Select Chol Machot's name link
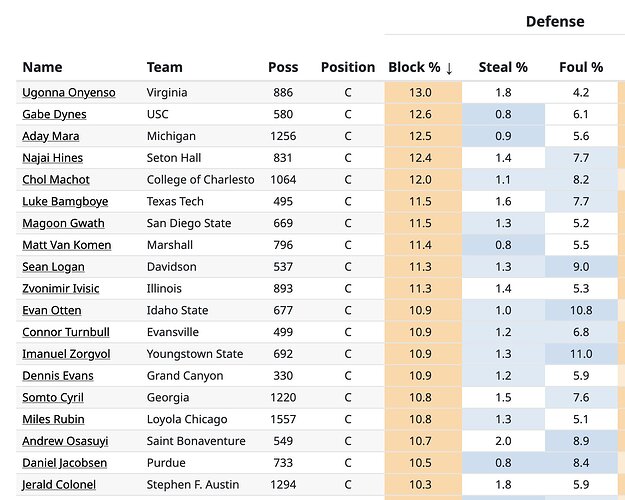This screenshot has width=625, height=500. [56, 180]
